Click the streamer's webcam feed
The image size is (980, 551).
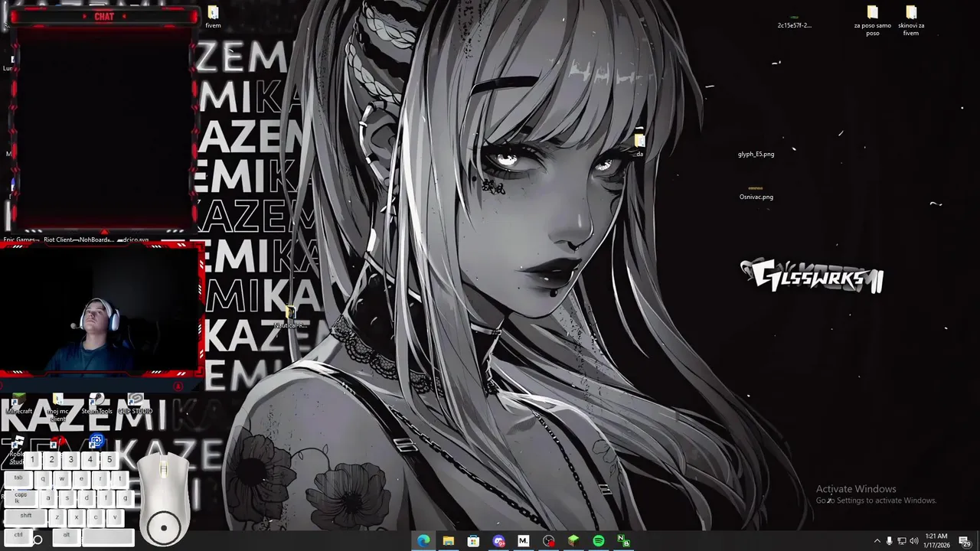tap(101, 310)
